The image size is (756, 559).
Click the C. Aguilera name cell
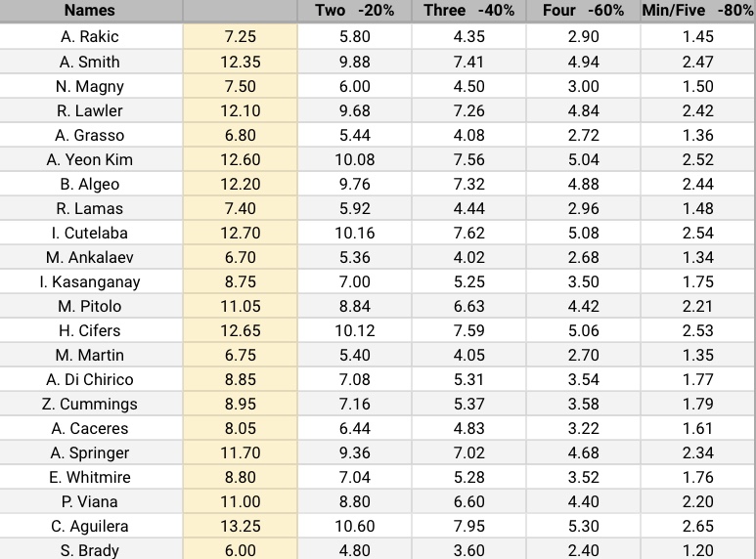(90, 526)
